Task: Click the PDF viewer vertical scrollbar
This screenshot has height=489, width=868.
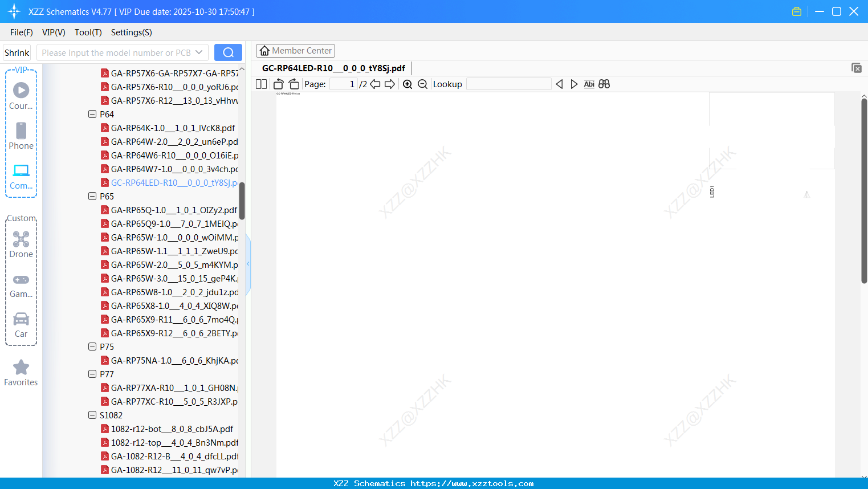Action: point(864,191)
